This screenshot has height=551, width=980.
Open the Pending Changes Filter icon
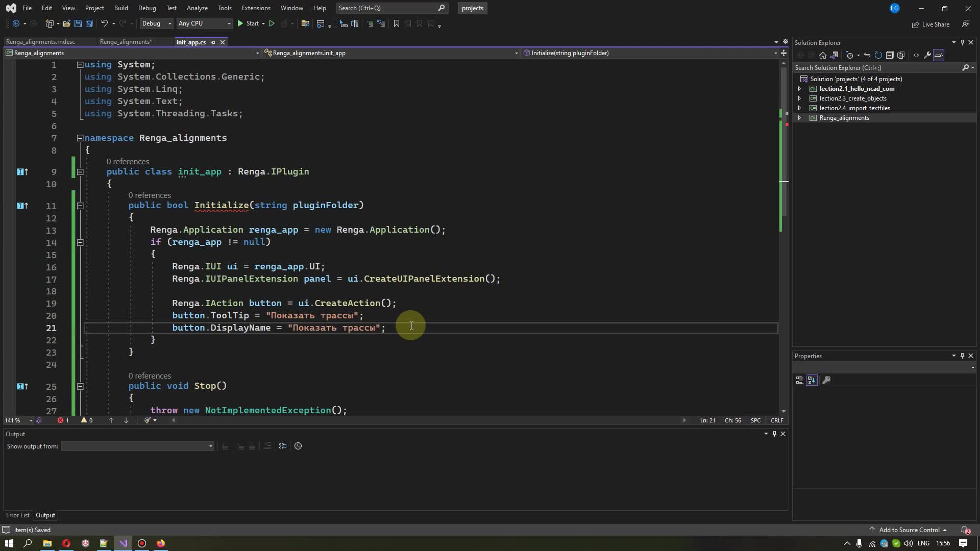(850, 55)
